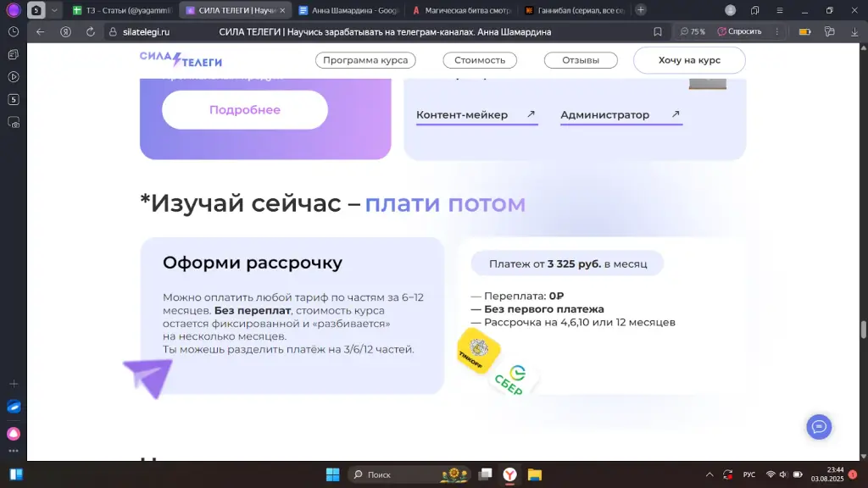Click the Подробнее button
This screenshot has width=868, height=488.
point(245,109)
